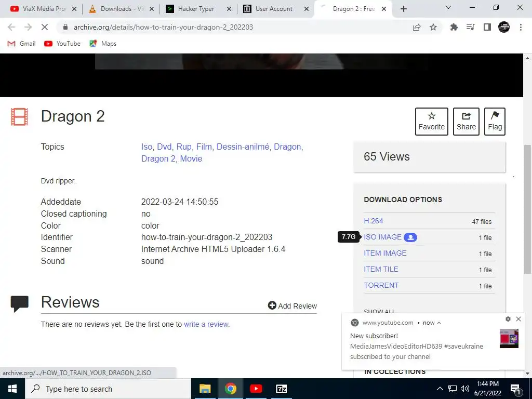This screenshot has height=399, width=532.
Task: Download the ISO IMAGE file
Action: point(383,237)
